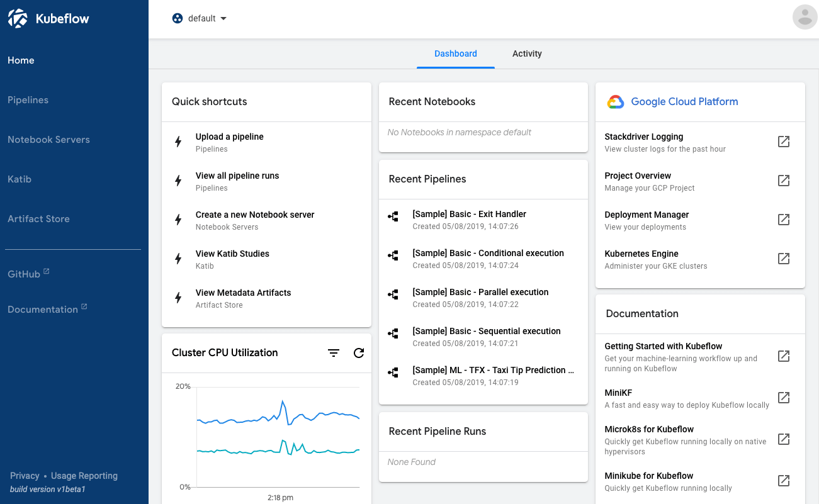The image size is (819, 504).
Task: Switch to the Activity tab
Action: tap(527, 53)
